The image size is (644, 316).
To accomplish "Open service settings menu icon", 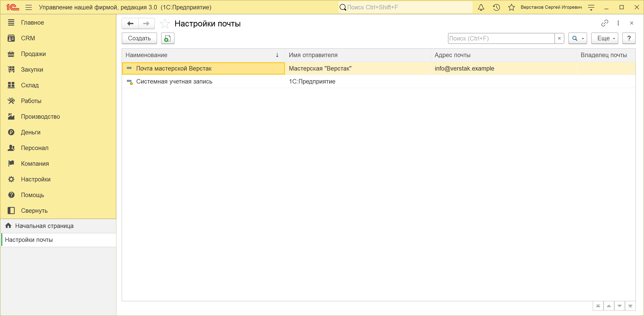I will 591,8.
